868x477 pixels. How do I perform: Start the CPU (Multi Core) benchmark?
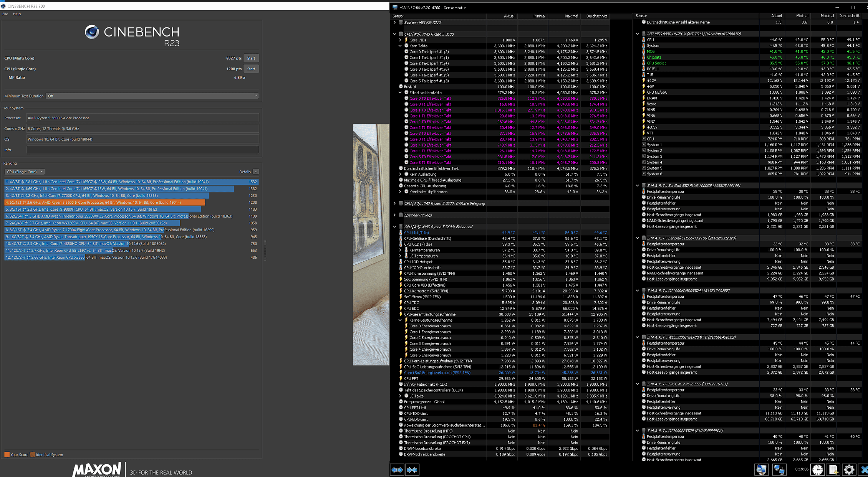tap(251, 58)
